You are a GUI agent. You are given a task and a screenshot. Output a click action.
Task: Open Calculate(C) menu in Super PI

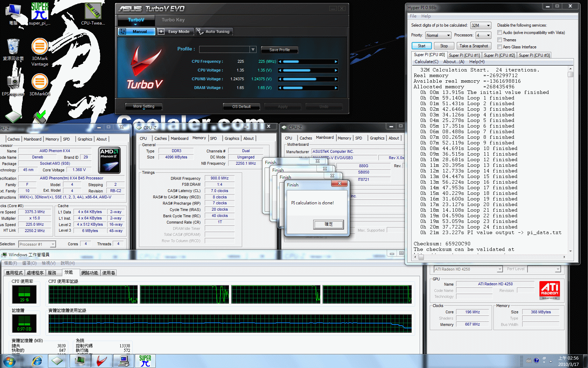(426, 62)
